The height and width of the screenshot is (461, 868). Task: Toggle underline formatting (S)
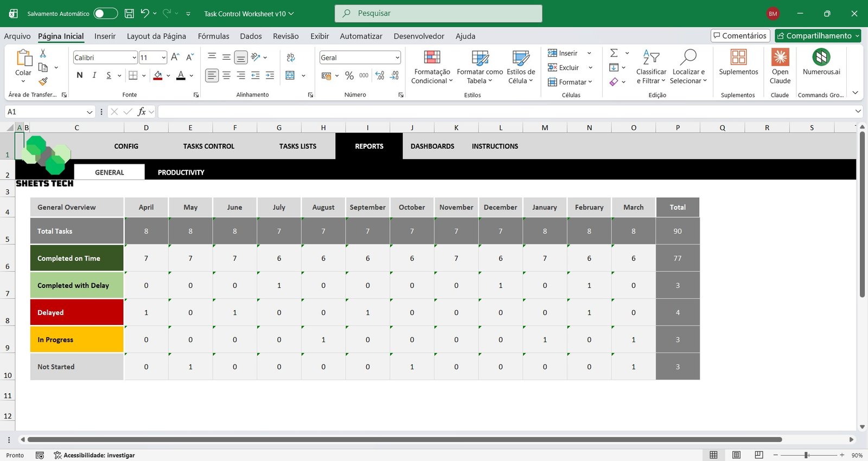[x=108, y=75]
